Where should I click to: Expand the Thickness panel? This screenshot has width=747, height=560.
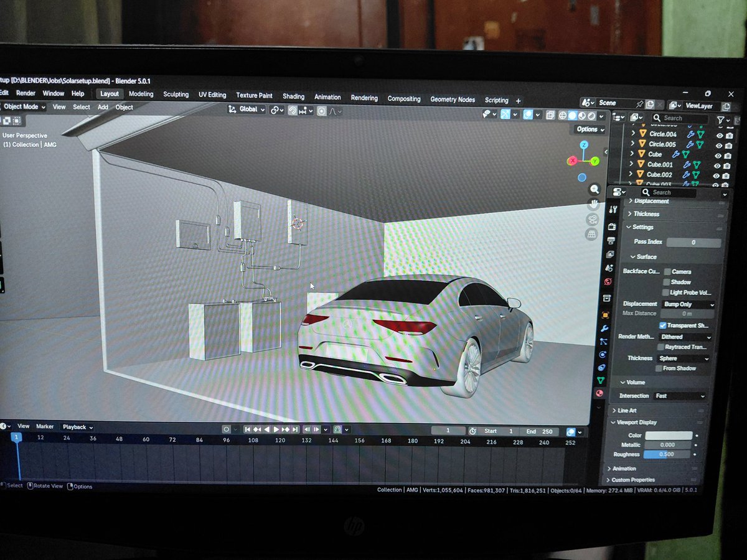675,214
